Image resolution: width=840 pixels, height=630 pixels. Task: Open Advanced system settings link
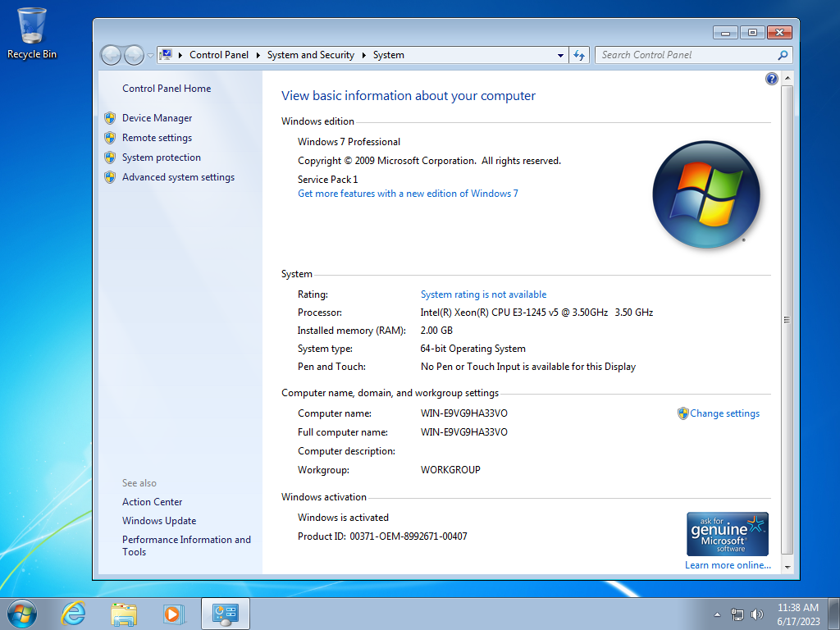click(178, 177)
